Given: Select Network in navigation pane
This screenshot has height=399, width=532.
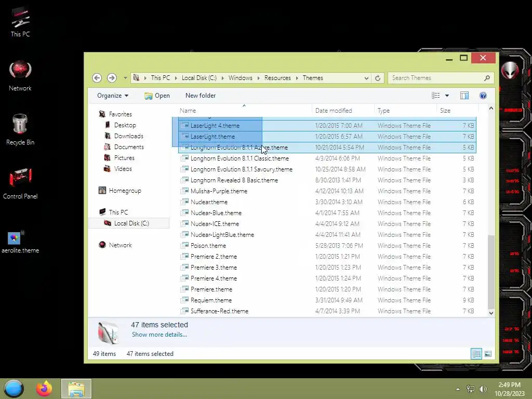Looking at the screenshot, I should point(115,245).
